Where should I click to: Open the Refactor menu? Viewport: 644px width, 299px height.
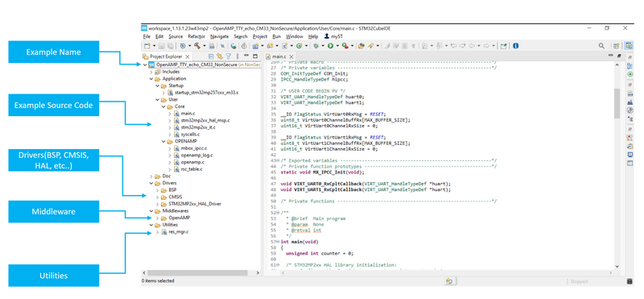tap(196, 36)
